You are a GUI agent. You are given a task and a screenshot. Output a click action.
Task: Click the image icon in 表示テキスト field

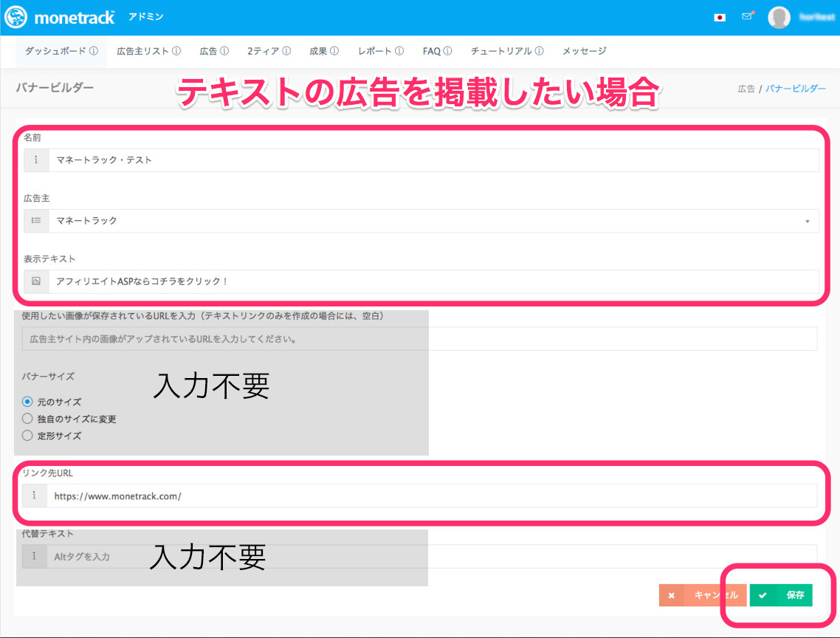(36, 281)
